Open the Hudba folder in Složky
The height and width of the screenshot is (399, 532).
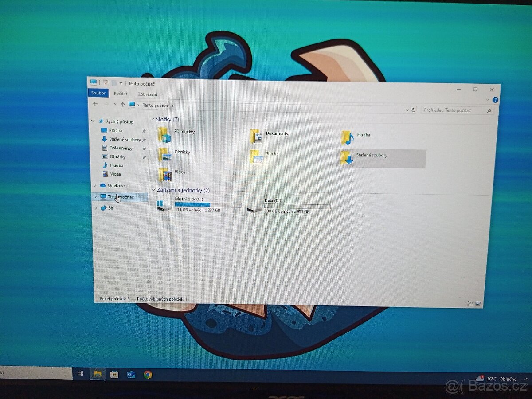356,137
